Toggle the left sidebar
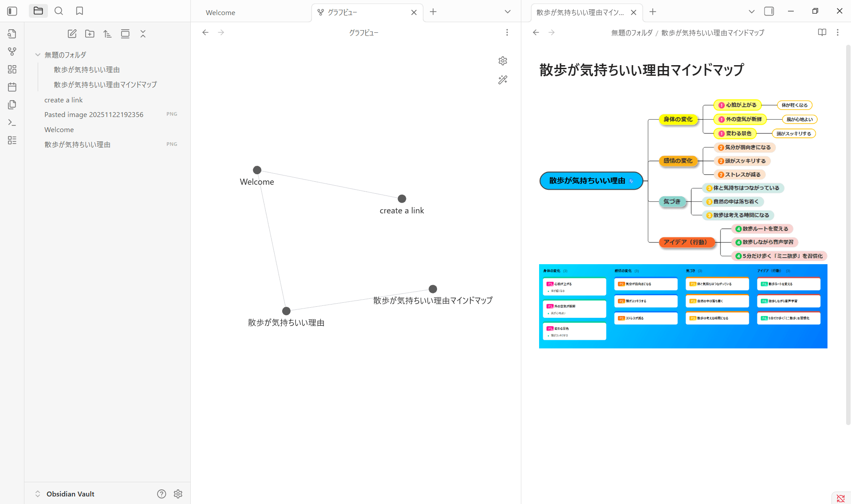This screenshot has height=504, width=851. pyautogui.click(x=12, y=11)
